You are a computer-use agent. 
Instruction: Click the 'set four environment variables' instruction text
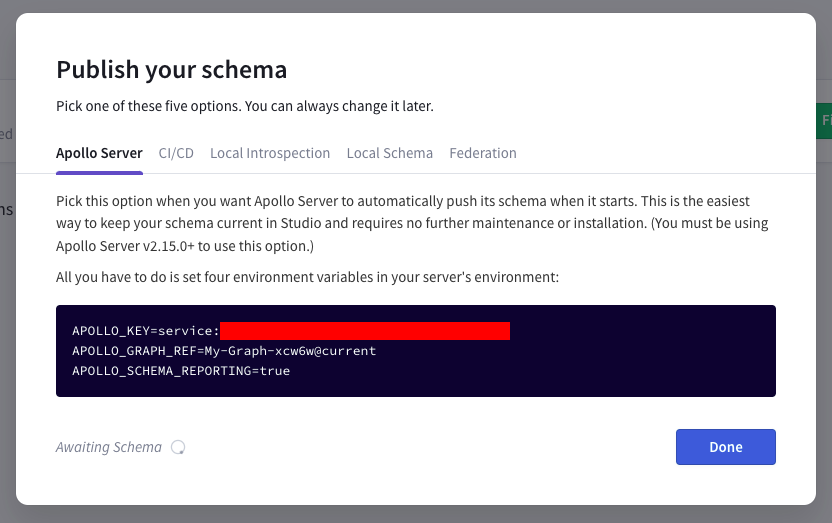tap(307, 277)
